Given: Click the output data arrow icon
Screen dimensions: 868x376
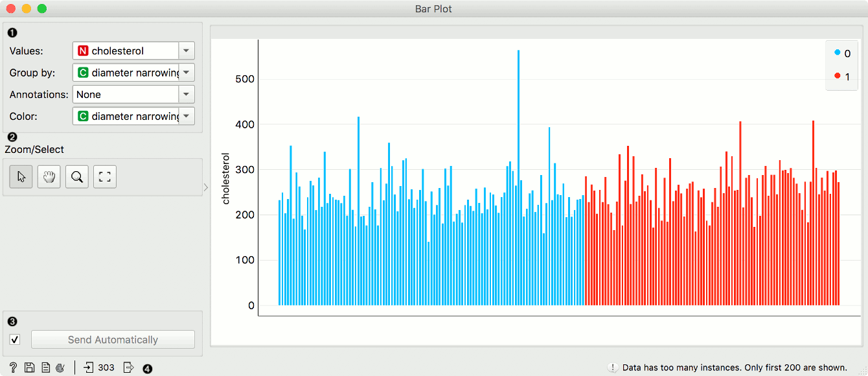Looking at the screenshot, I should [128, 368].
